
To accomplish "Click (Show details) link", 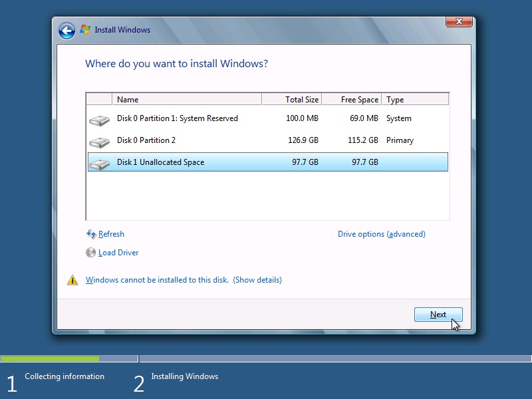I will click(x=257, y=280).
